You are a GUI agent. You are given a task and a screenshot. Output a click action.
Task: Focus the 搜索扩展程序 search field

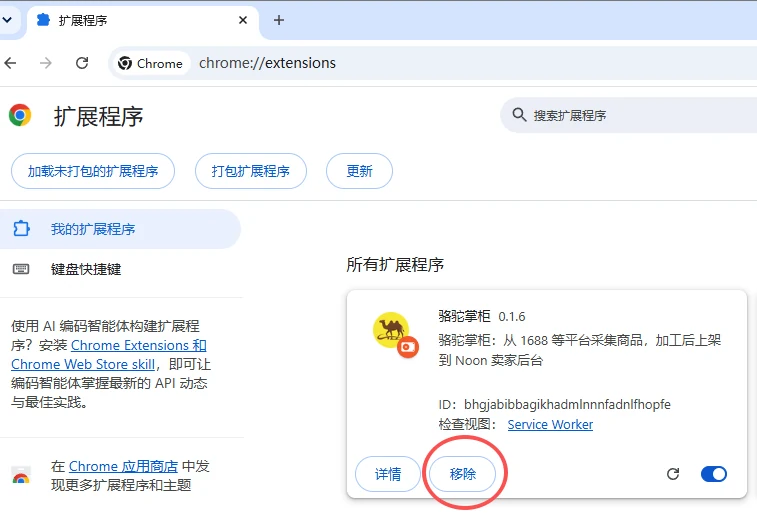tap(629, 115)
